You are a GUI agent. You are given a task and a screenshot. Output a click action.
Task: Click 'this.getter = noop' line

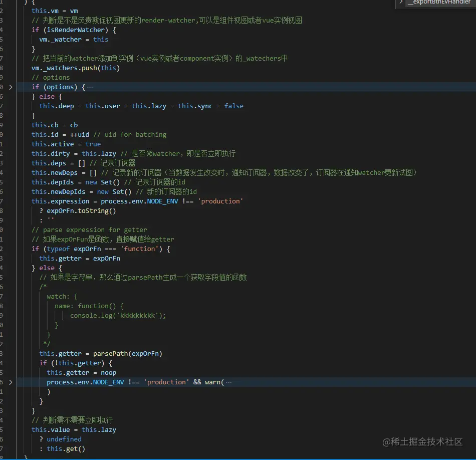pos(81,372)
